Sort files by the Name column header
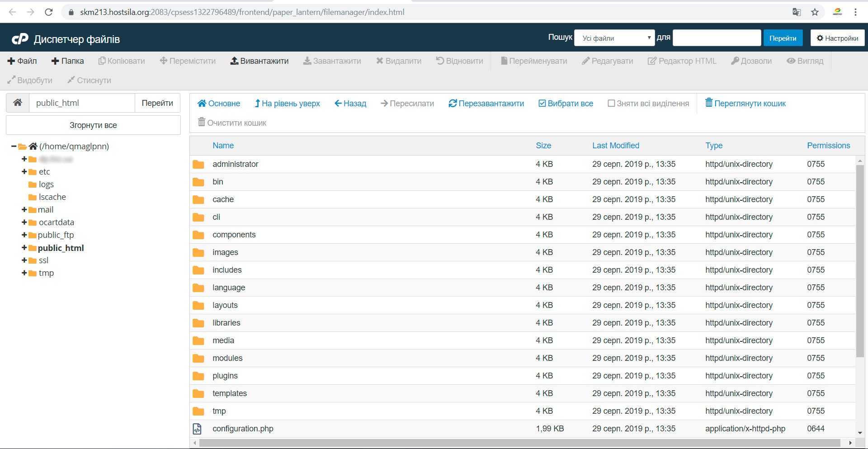Screen dimensions: 868x449 223,146
